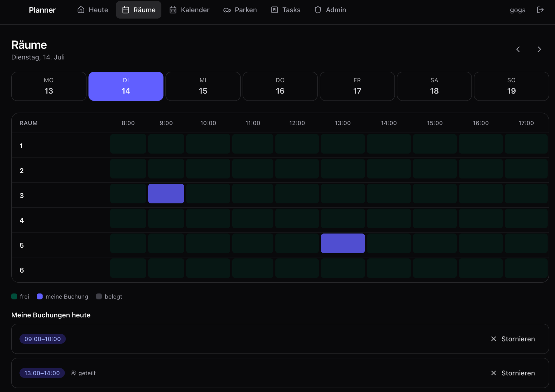Select Monday 13 day card
Viewport: 555px width, 392px height.
pyautogui.click(x=49, y=86)
